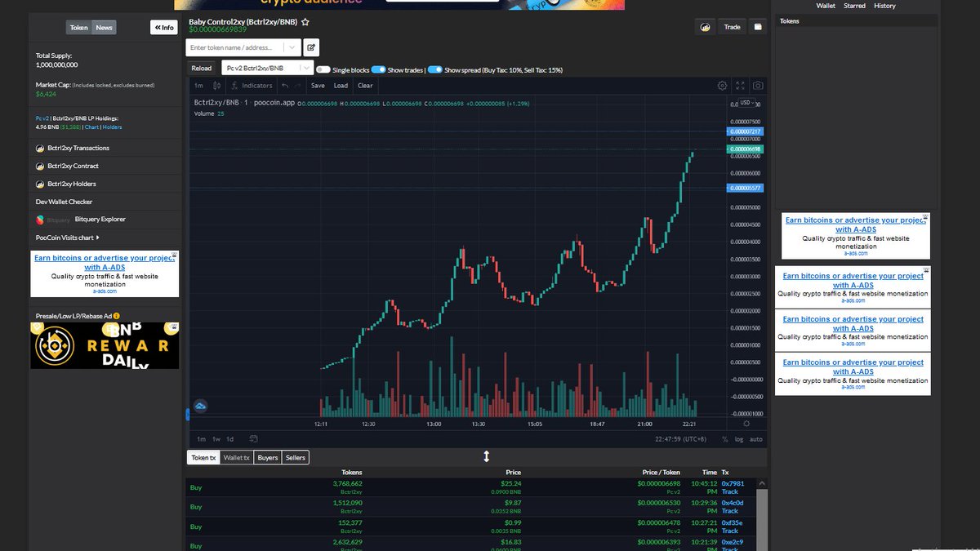980x551 pixels.
Task: Click Load in chart toolbar
Action: point(341,85)
